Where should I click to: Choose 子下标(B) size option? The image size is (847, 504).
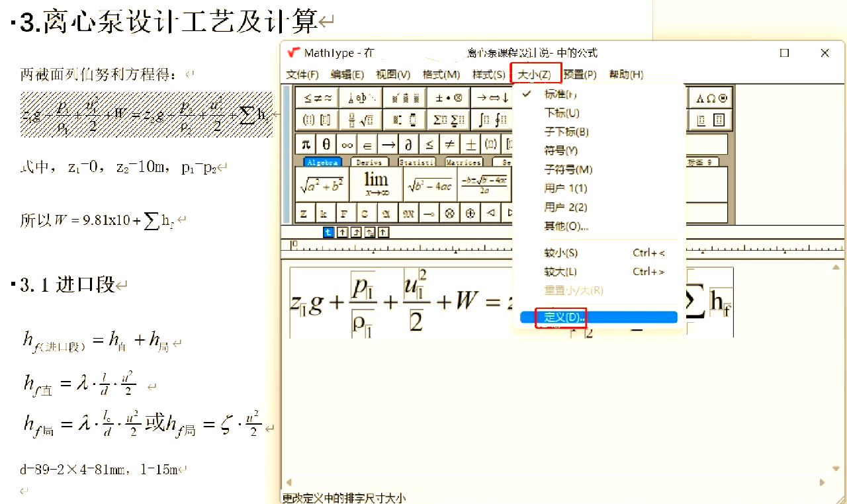coord(598,132)
